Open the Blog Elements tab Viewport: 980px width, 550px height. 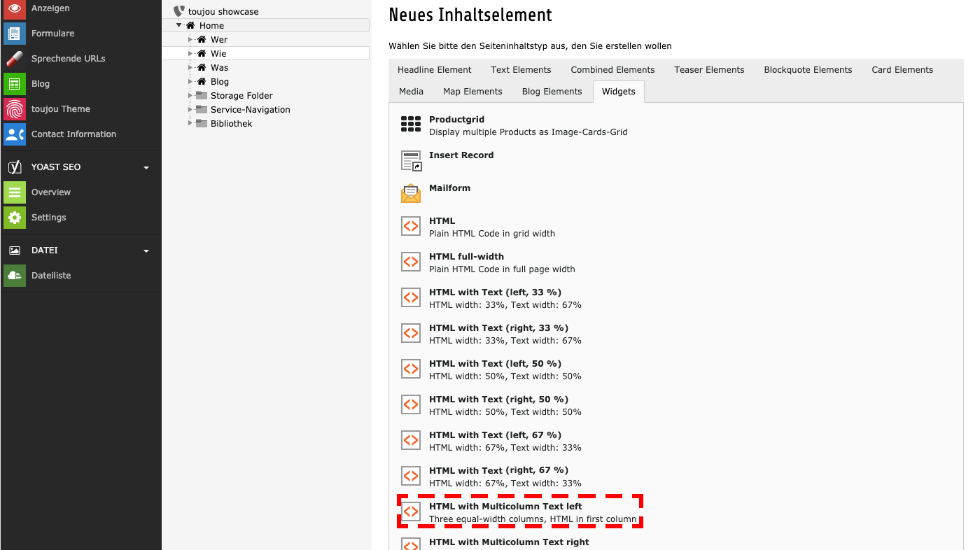tap(552, 92)
